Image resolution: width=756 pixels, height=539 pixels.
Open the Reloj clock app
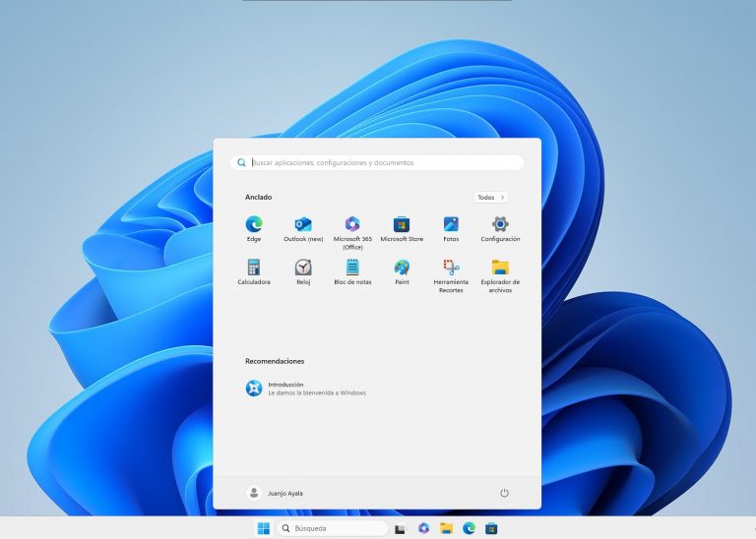click(x=303, y=269)
